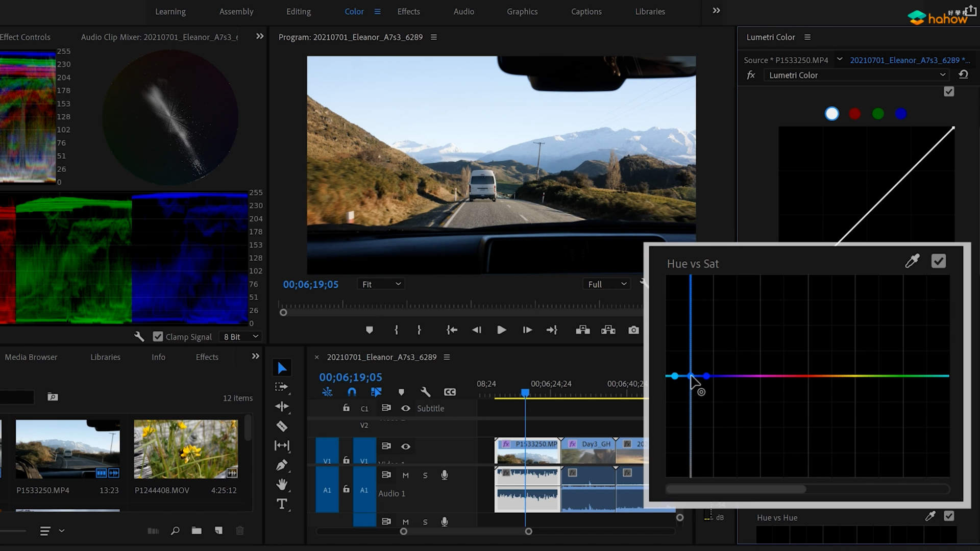Select the Razor tool in toolbar
The image size is (980, 551).
click(282, 426)
